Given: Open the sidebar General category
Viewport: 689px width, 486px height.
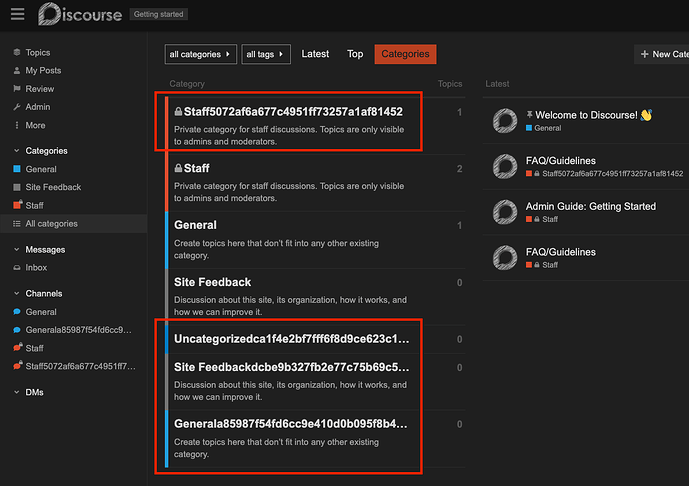Looking at the screenshot, I should click(41, 169).
